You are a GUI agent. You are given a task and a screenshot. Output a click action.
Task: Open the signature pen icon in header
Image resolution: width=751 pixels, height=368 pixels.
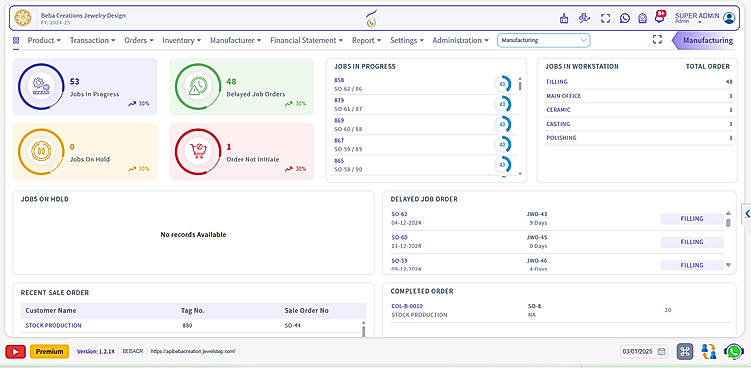click(x=584, y=18)
